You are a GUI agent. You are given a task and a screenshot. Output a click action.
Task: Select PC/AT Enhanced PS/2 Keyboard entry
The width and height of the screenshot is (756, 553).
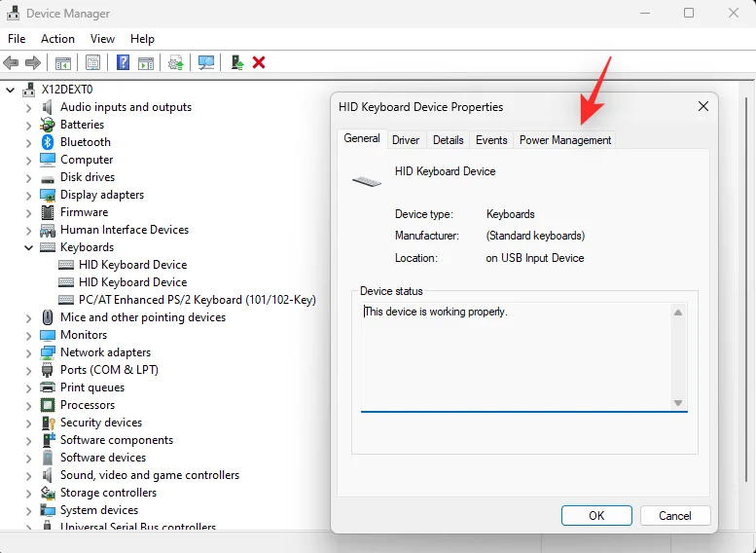tap(198, 300)
